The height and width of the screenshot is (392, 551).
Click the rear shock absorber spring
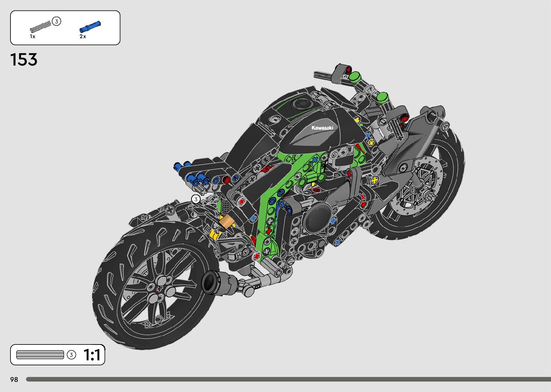click(225, 206)
